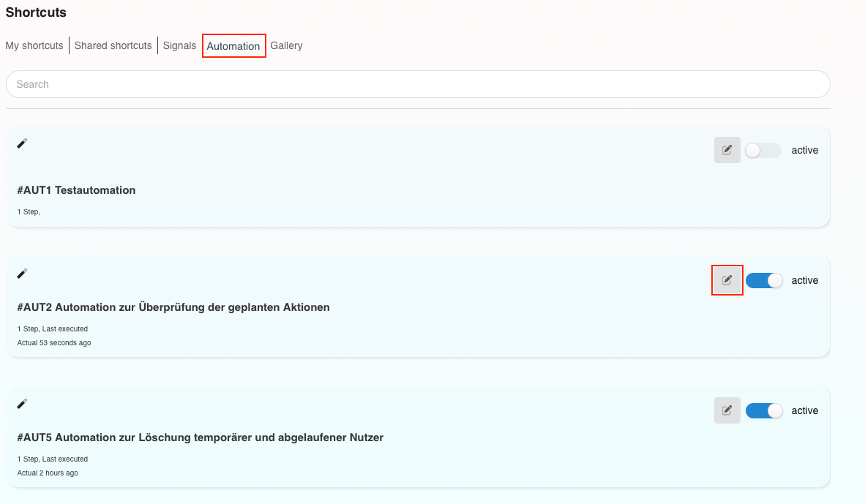Click '1 Step, Last executed' under #AUT5
This screenshot has height=504, width=865.
click(53, 459)
